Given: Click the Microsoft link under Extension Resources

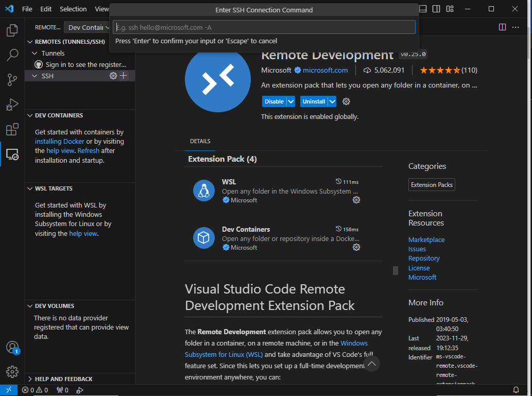Looking at the screenshot, I should [x=422, y=277].
